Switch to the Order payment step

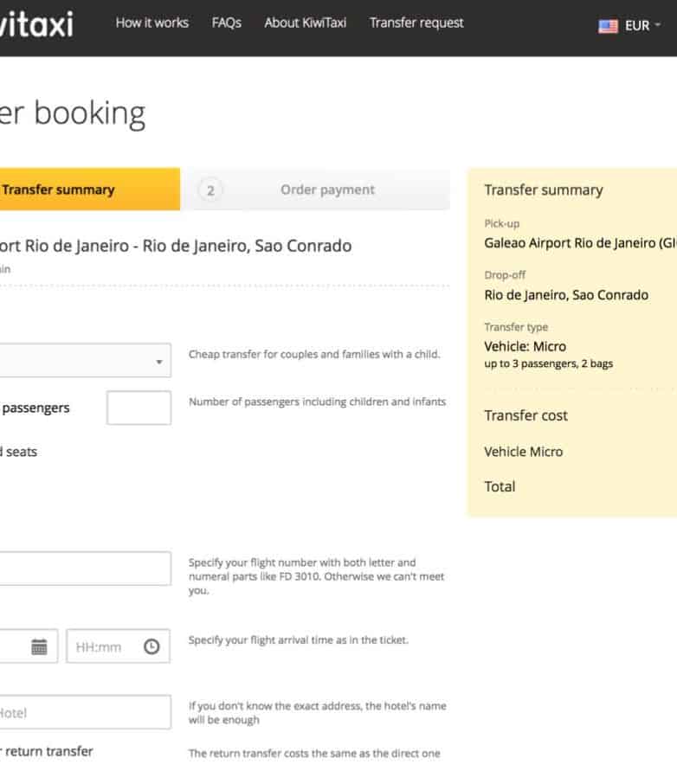tap(327, 190)
